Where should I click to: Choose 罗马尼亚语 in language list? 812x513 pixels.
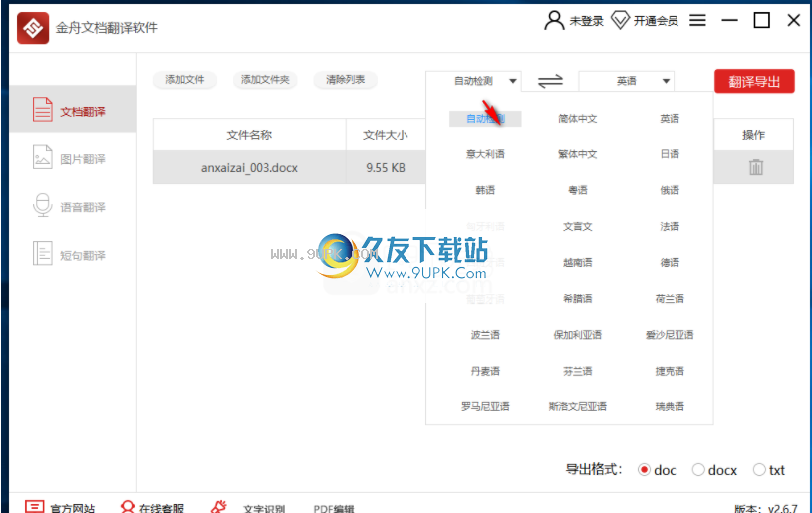click(x=485, y=406)
